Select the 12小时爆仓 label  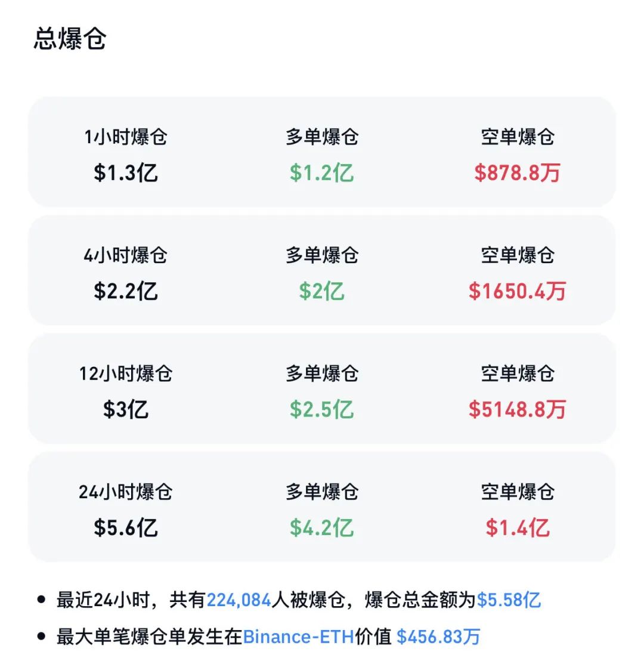pos(125,373)
